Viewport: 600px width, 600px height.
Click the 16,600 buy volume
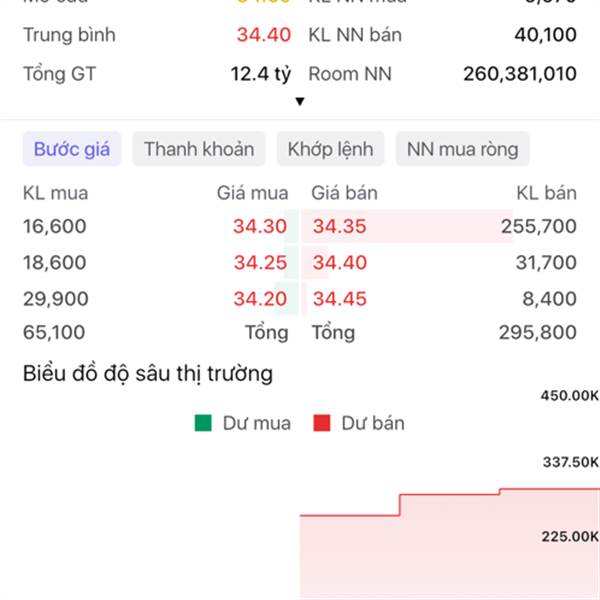pos(55,227)
